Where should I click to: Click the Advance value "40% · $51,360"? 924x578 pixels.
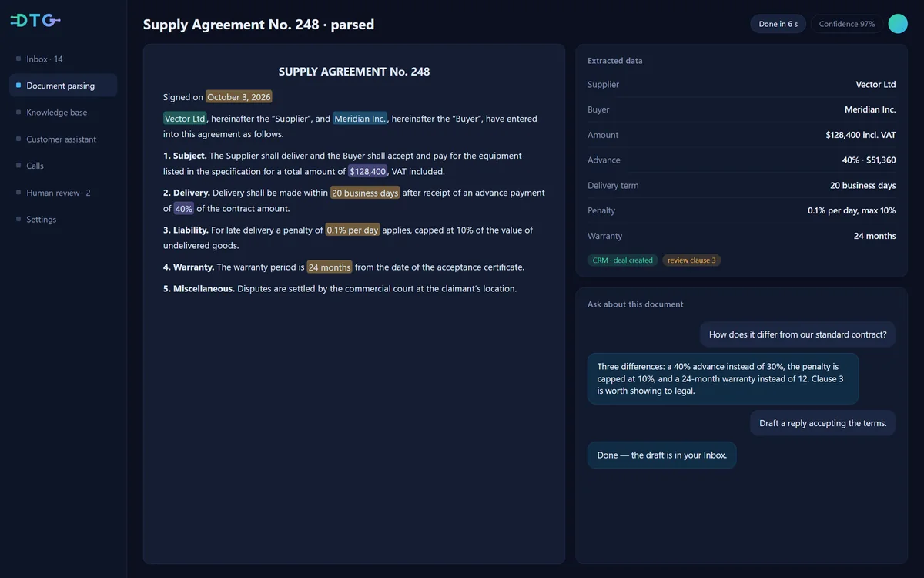click(869, 160)
